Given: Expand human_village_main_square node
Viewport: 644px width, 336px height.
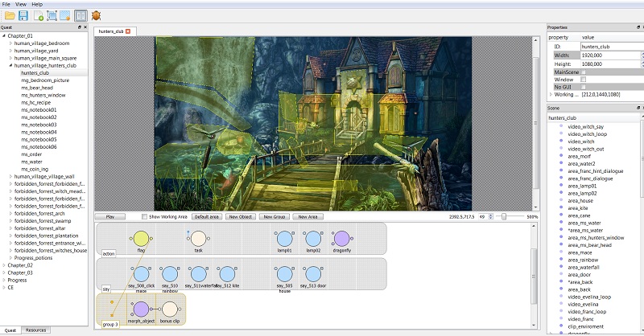Looking at the screenshot, I should pyautogui.click(x=11, y=58).
